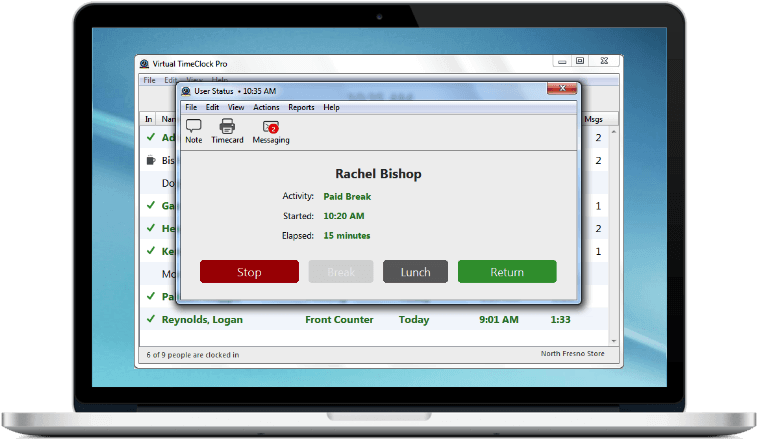Click the checkmark beside Reynolds, Logan
757x439 pixels.
pyautogui.click(x=149, y=320)
